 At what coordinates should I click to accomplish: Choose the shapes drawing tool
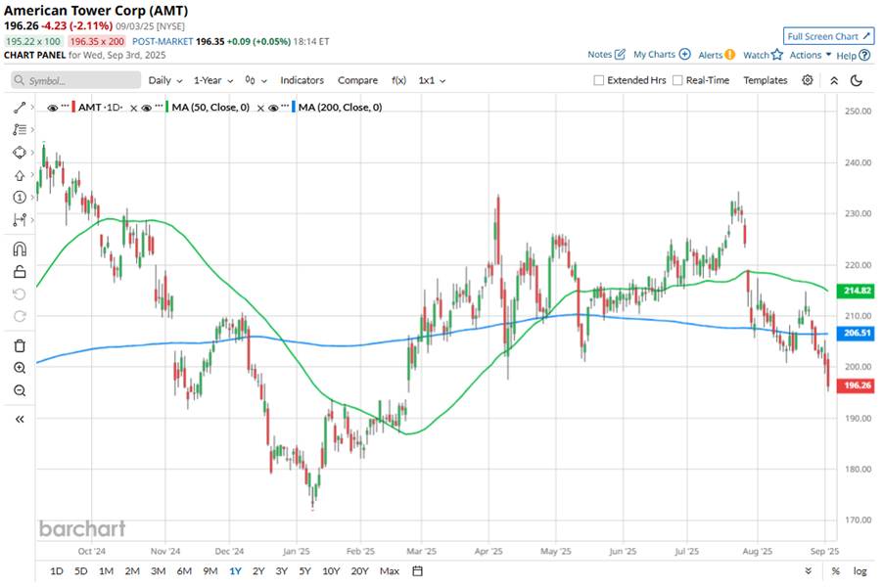(x=20, y=152)
